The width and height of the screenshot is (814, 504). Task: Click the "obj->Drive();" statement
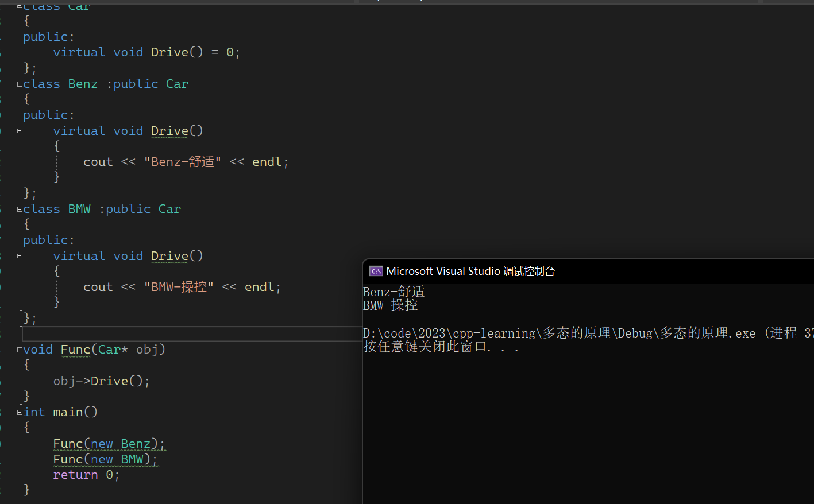[x=102, y=381]
